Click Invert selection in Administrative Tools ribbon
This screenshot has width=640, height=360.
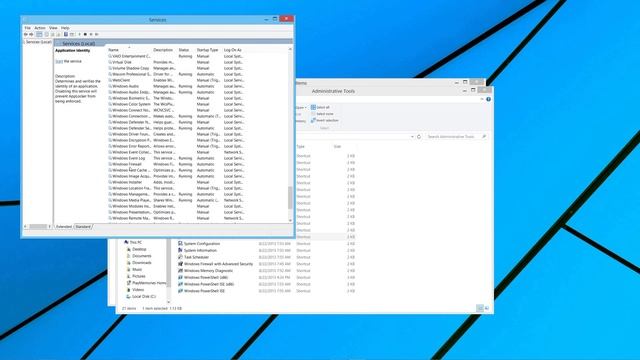pyautogui.click(x=324, y=120)
